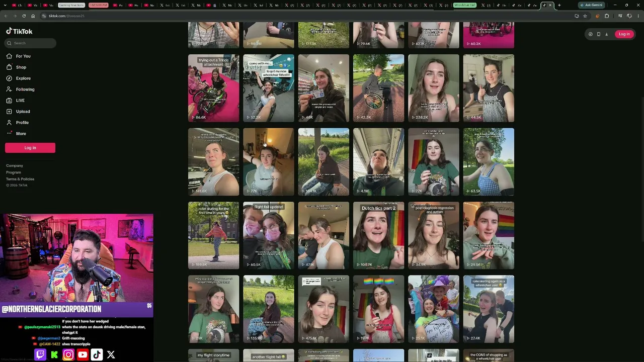Play the 'rollerskating again as a wheelchair user' video

pos(489,309)
